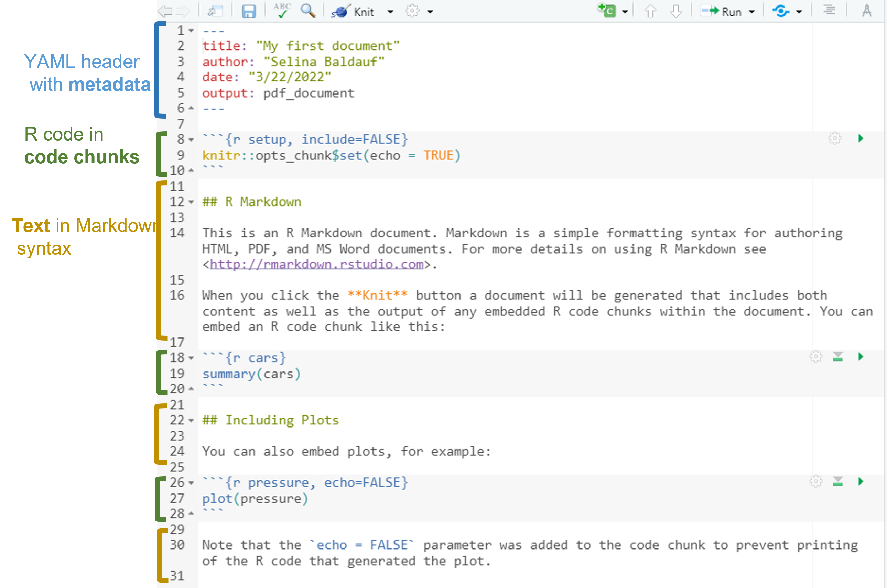The width and height of the screenshot is (887, 588).
Task: Run all chunks above the pressure chunk
Action: click(838, 481)
